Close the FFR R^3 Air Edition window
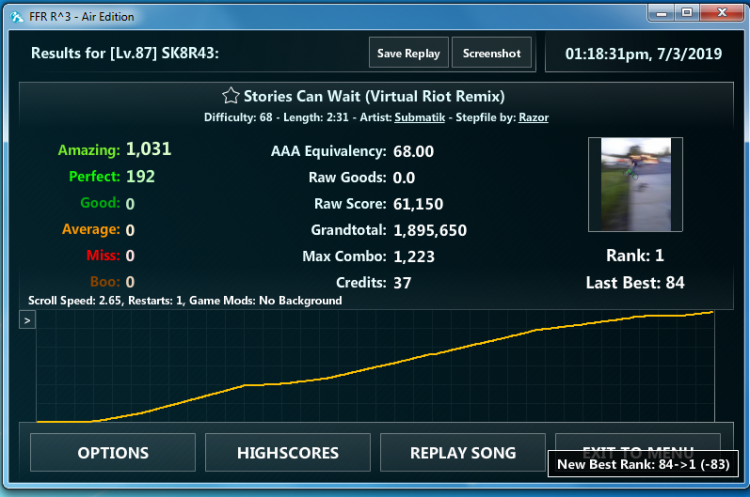 [722, 12]
